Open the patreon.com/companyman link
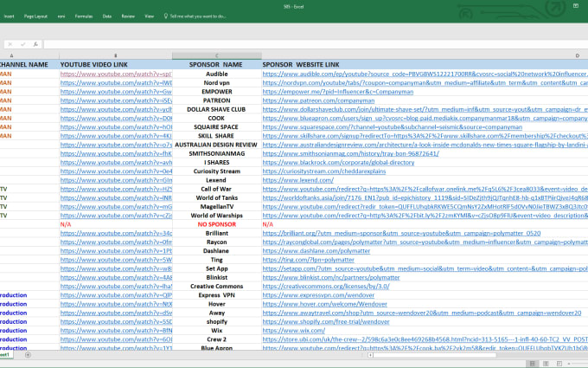 [x=318, y=100]
